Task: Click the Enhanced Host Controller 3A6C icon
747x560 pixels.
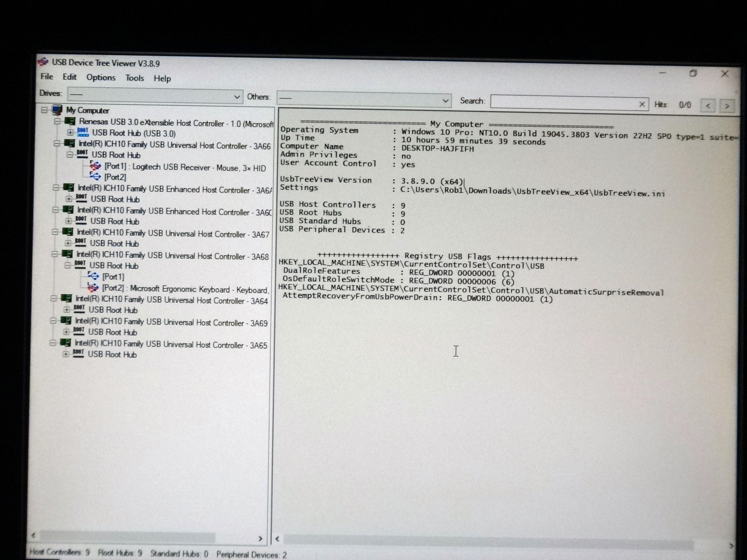Action: (x=68, y=210)
